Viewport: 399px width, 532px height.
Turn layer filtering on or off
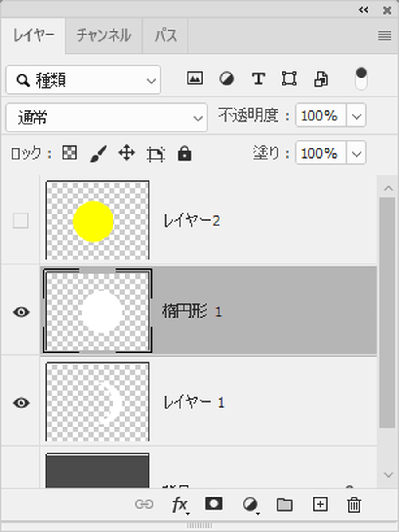click(361, 79)
